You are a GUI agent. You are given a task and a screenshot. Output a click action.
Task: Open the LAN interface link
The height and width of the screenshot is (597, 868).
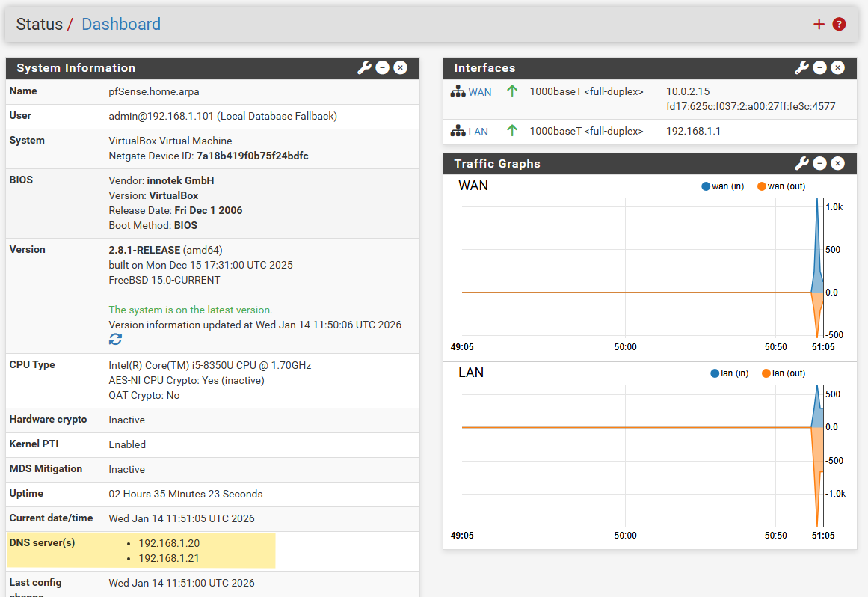478,132
